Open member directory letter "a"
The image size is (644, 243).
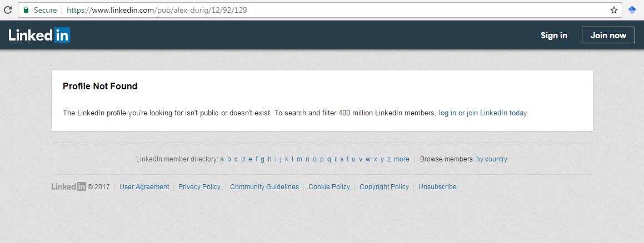[222, 159]
